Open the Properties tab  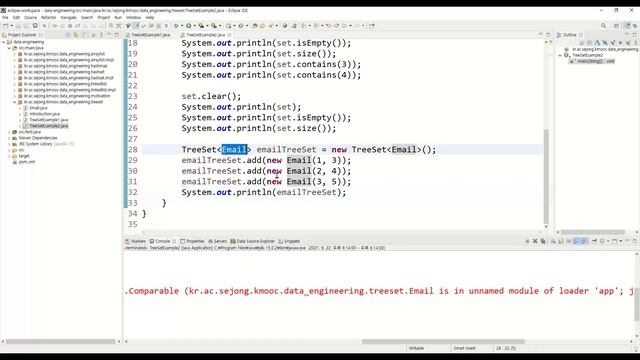tap(192, 241)
